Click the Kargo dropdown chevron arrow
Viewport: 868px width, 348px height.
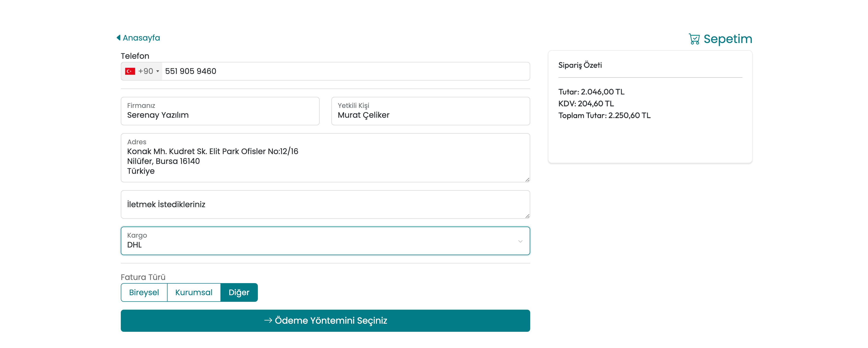(x=520, y=241)
